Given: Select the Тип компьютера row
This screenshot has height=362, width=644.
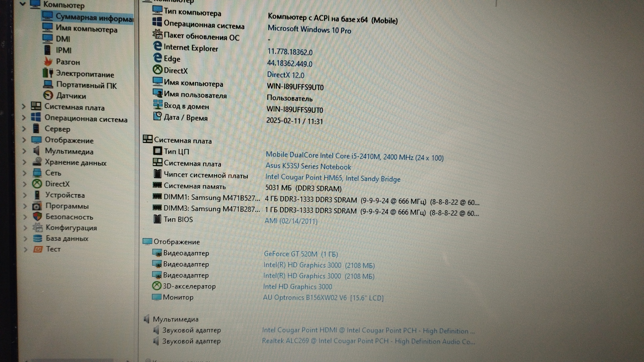Looking at the screenshot, I should coord(275,15).
